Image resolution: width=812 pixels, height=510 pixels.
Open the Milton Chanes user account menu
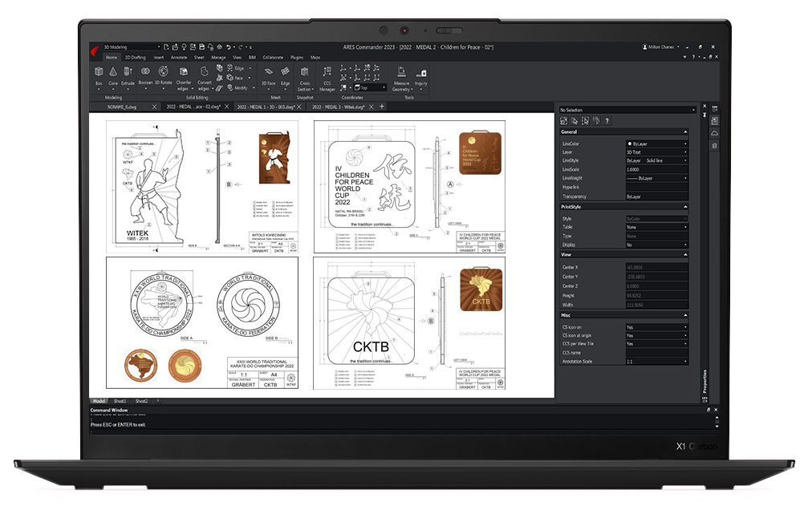point(661,47)
